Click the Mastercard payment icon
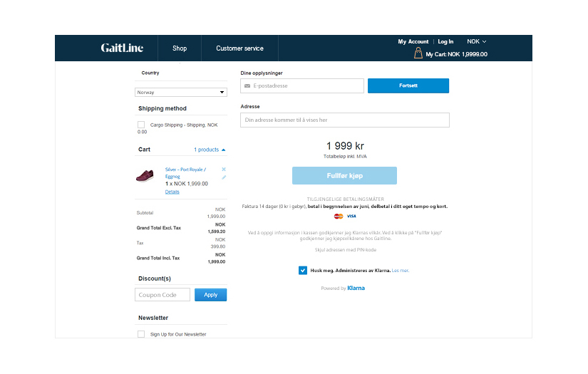 coord(339,216)
